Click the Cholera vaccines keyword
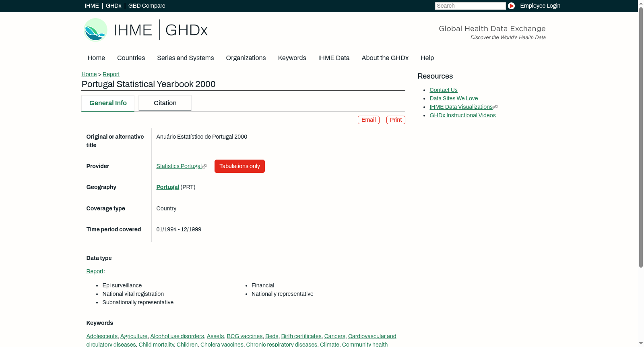The image size is (644, 347). coord(222,345)
